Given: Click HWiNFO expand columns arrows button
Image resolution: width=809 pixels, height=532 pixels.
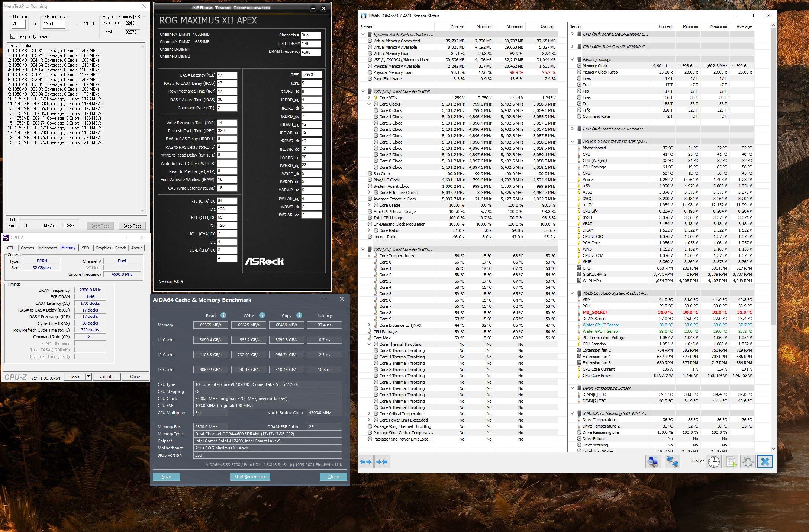Looking at the screenshot, I should tap(366, 462).
